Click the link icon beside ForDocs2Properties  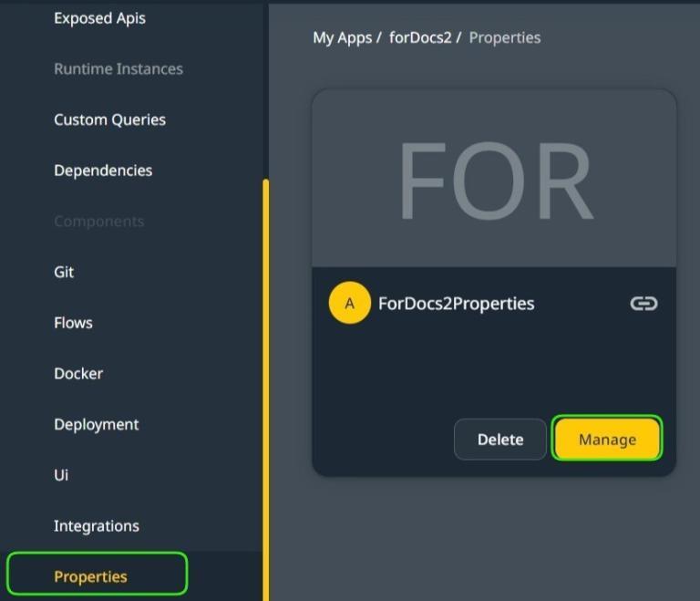pyautogui.click(x=643, y=304)
